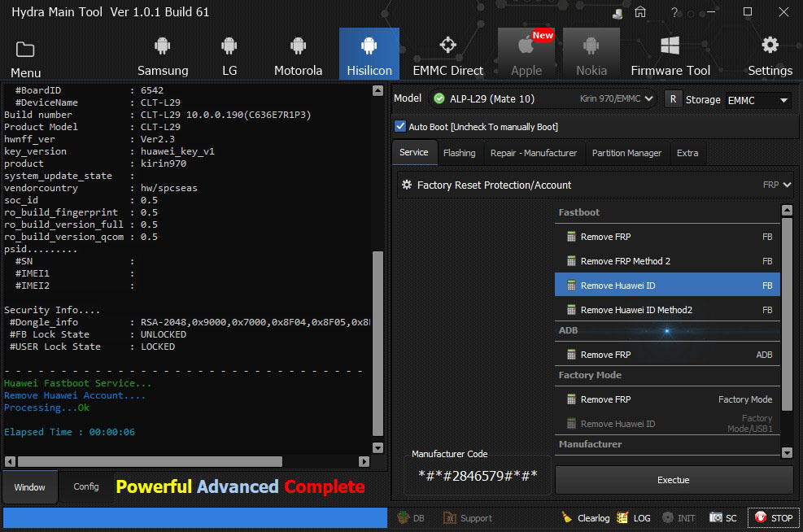
Task: Click the Manufacturer Code field
Action: click(478, 475)
